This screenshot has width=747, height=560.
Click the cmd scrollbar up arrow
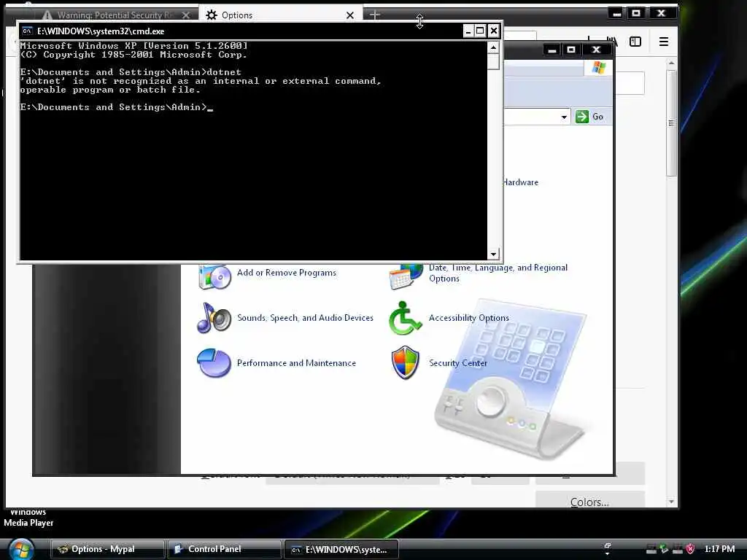click(493, 47)
